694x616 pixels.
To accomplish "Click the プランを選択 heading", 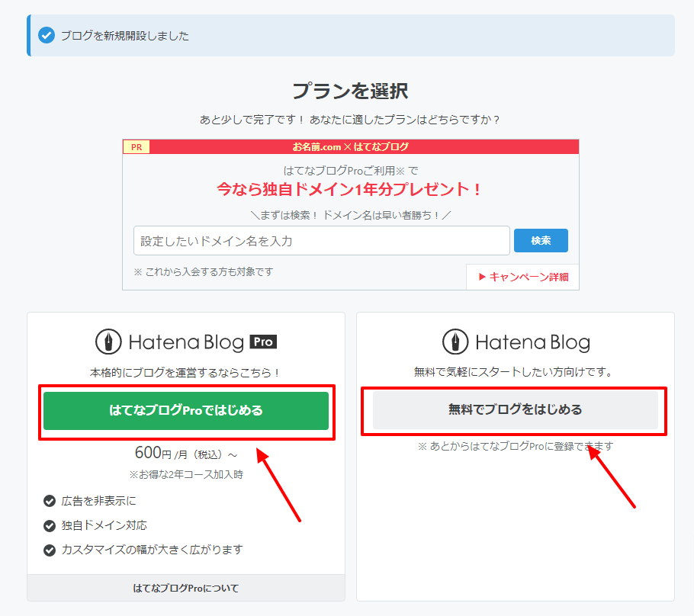I will (351, 91).
